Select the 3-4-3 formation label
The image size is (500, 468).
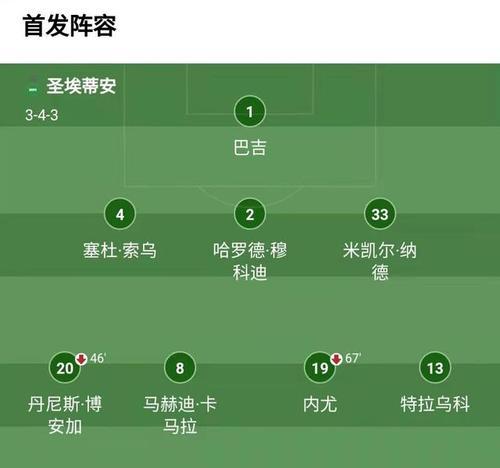(41, 115)
